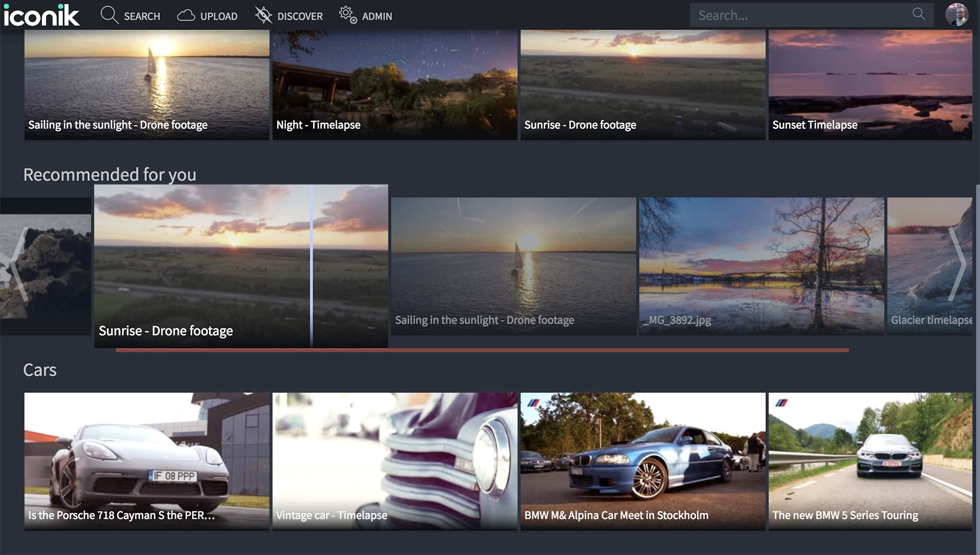The image size is (980, 555).
Task: Click the Upload cloud icon
Action: pyautogui.click(x=186, y=15)
